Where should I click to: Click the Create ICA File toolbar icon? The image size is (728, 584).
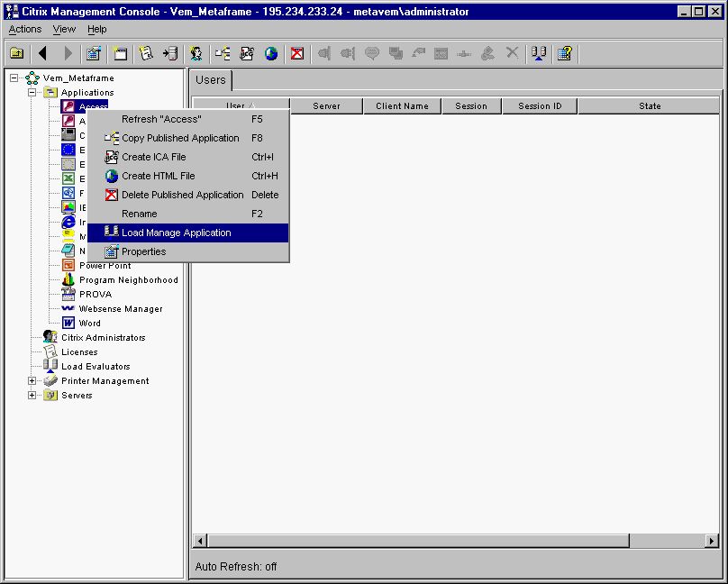(x=247, y=53)
